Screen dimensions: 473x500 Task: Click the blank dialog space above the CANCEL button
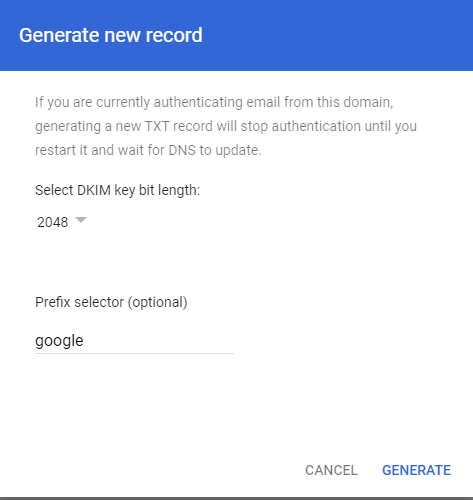(331, 417)
